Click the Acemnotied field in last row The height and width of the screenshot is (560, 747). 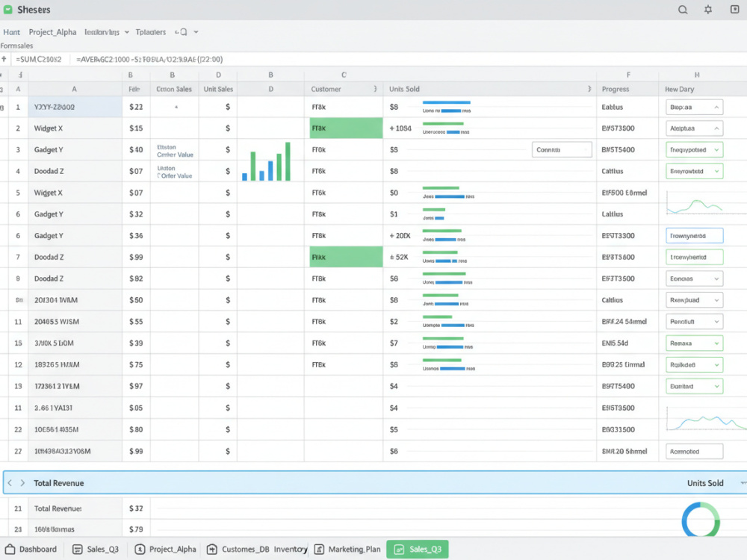[x=694, y=452]
